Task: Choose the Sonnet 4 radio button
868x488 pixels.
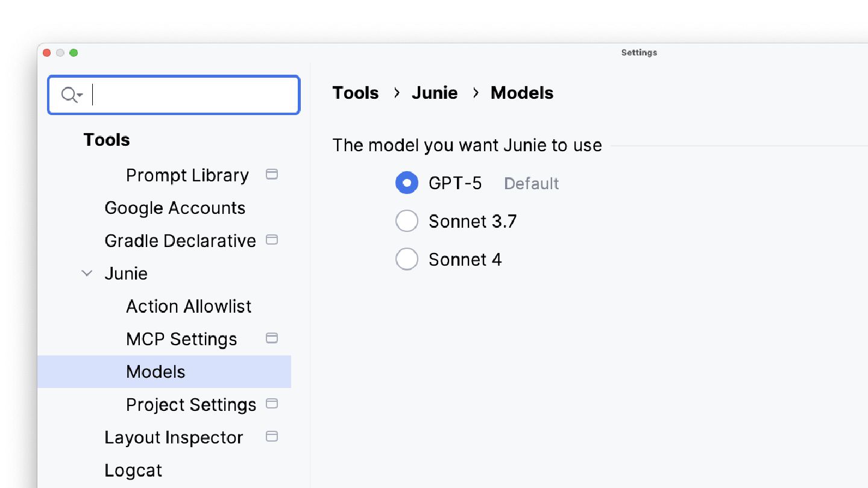Action: pos(407,260)
